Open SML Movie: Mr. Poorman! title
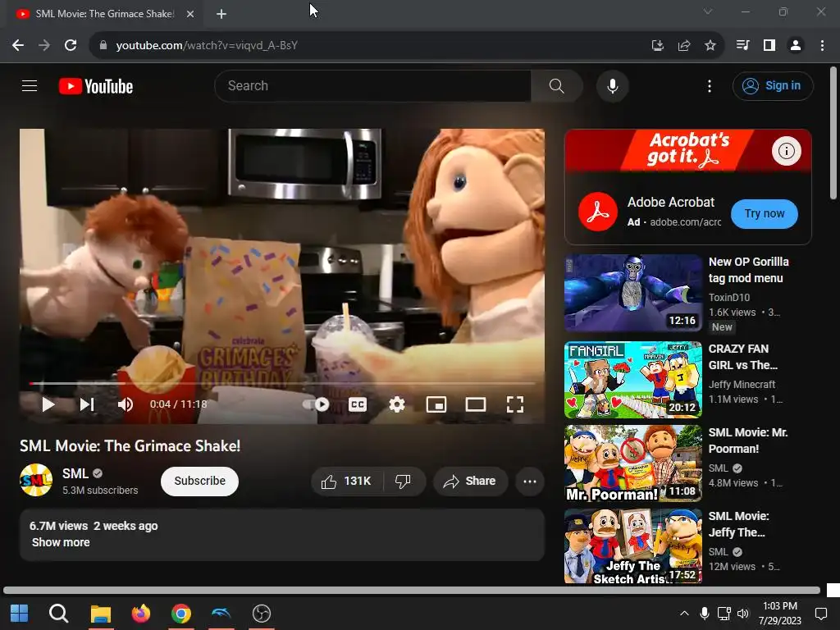The image size is (840, 630). coord(748,441)
